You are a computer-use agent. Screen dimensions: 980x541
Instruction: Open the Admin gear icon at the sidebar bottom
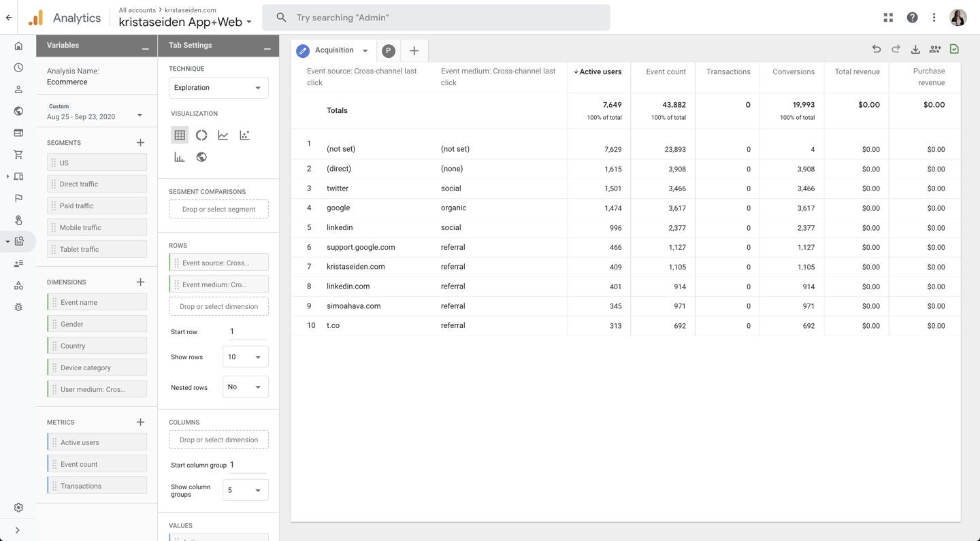tap(18, 508)
